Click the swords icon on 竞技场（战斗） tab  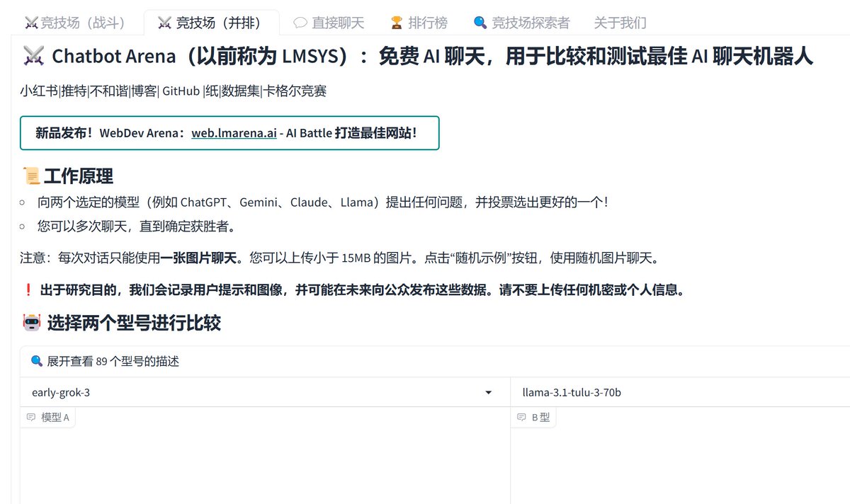tap(31, 23)
